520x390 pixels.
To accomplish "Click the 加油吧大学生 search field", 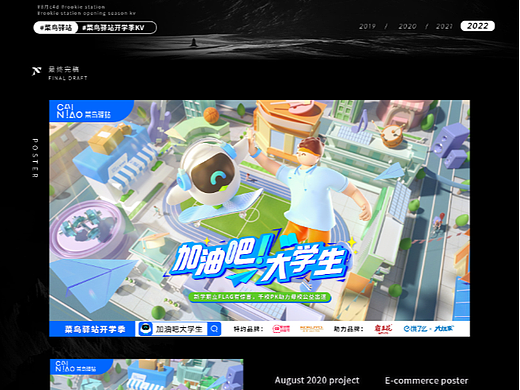I will (179, 329).
